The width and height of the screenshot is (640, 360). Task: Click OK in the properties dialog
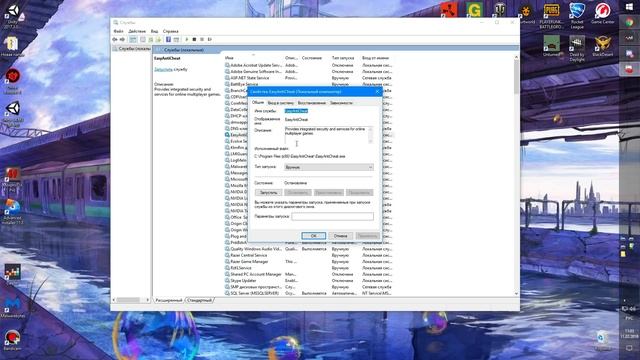313,236
